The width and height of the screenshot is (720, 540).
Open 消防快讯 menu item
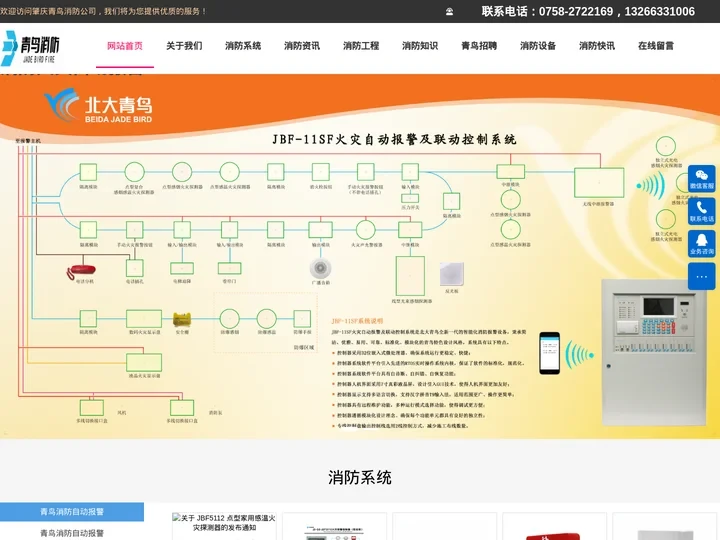click(596, 46)
